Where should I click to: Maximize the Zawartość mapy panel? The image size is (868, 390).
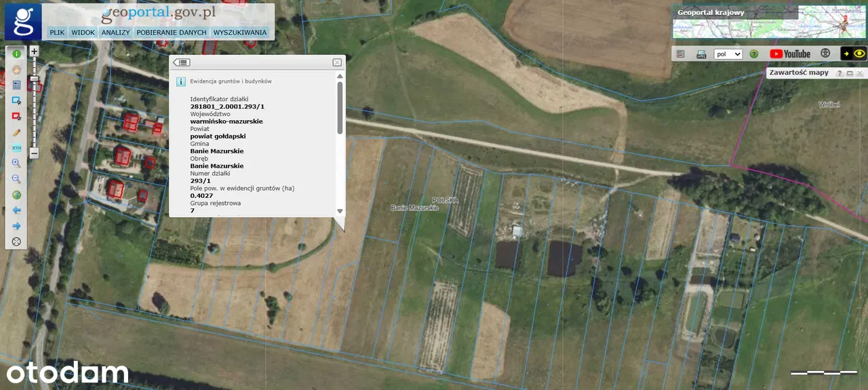[850, 73]
